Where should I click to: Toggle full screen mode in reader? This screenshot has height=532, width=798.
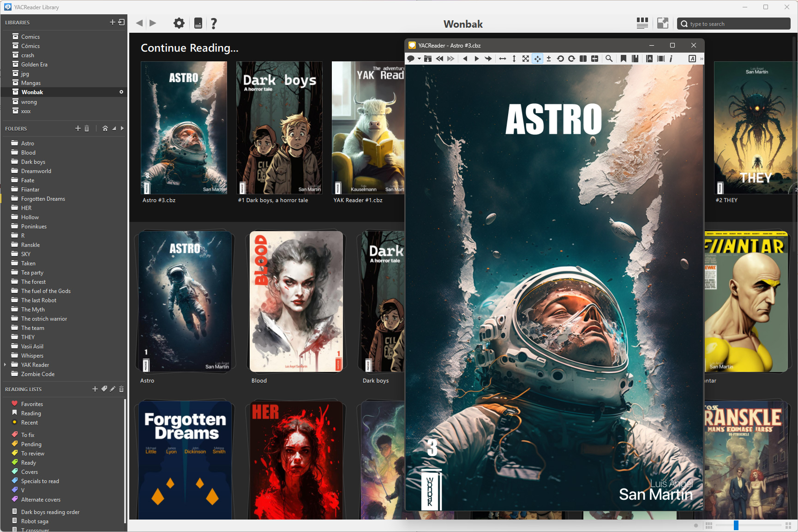(526, 59)
